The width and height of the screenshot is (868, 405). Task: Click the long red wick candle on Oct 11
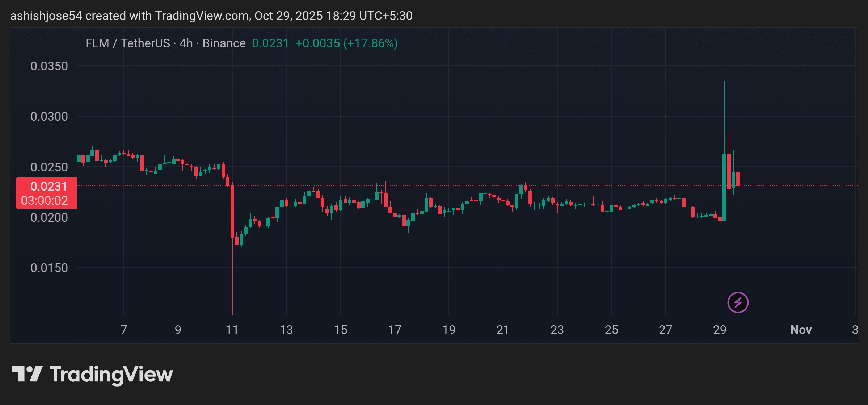click(232, 212)
